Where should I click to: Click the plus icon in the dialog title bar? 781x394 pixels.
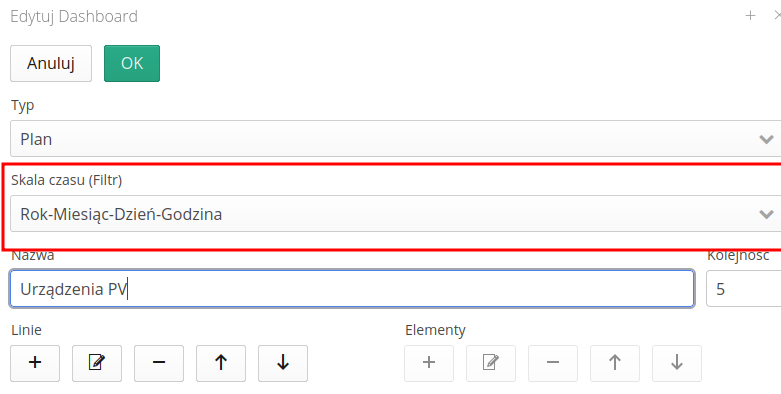click(750, 16)
